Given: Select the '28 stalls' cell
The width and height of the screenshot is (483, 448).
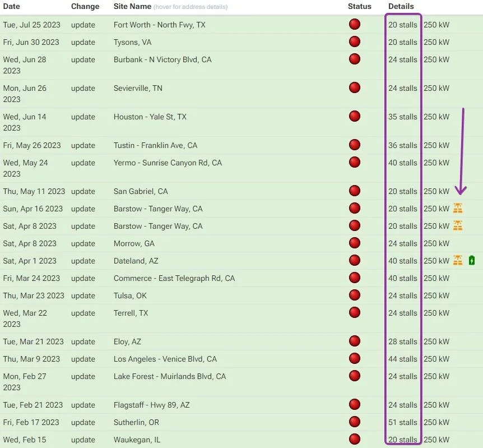Looking at the screenshot, I should [402, 341].
